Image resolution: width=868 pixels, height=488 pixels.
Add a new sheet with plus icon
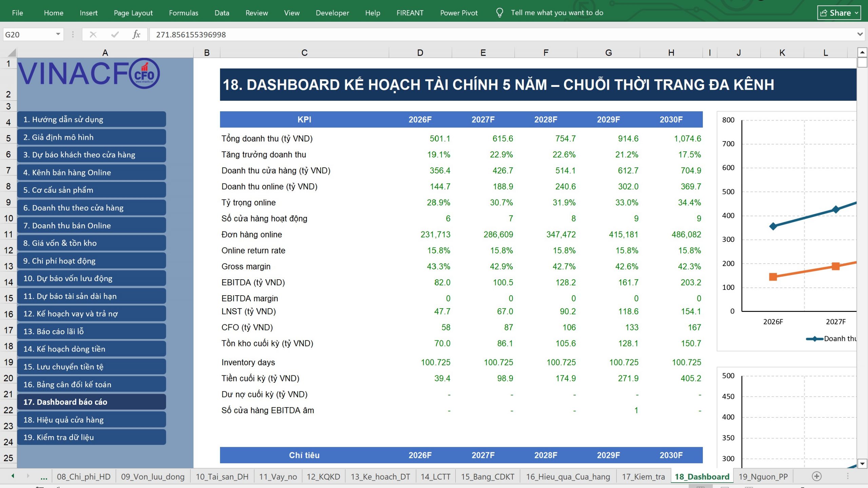816,476
